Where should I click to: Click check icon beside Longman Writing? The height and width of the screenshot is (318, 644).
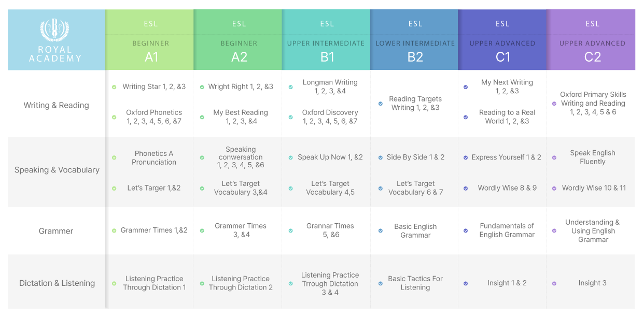pyautogui.click(x=290, y=87)
